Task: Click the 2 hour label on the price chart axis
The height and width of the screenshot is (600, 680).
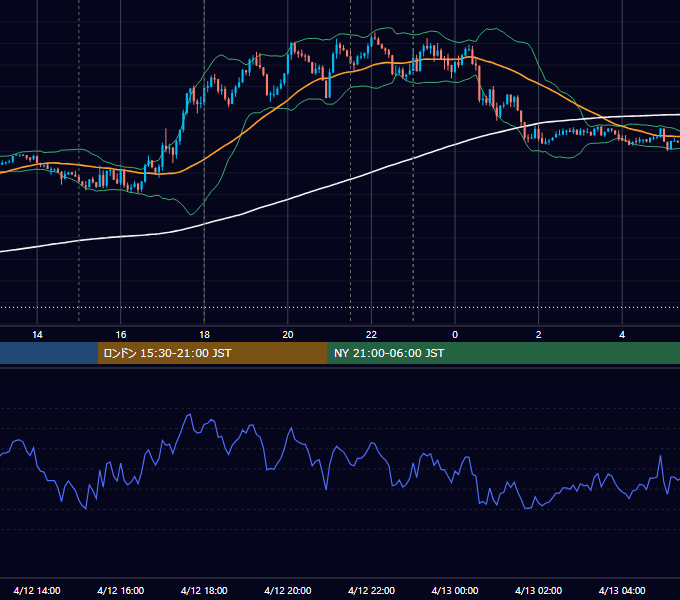Action: [539, 335]
